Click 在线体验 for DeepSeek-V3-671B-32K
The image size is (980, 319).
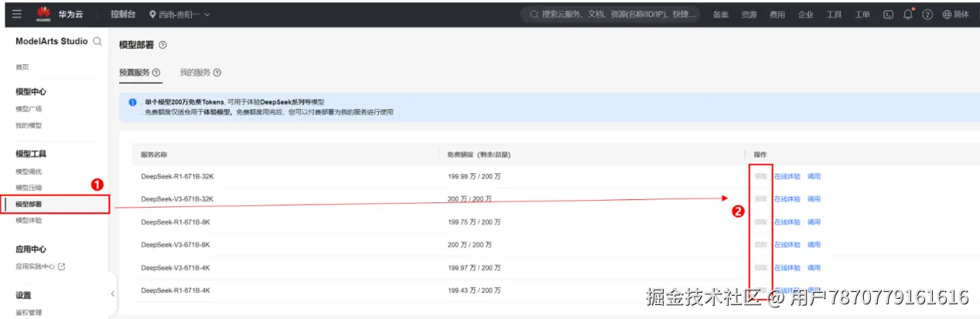point(787,199)
